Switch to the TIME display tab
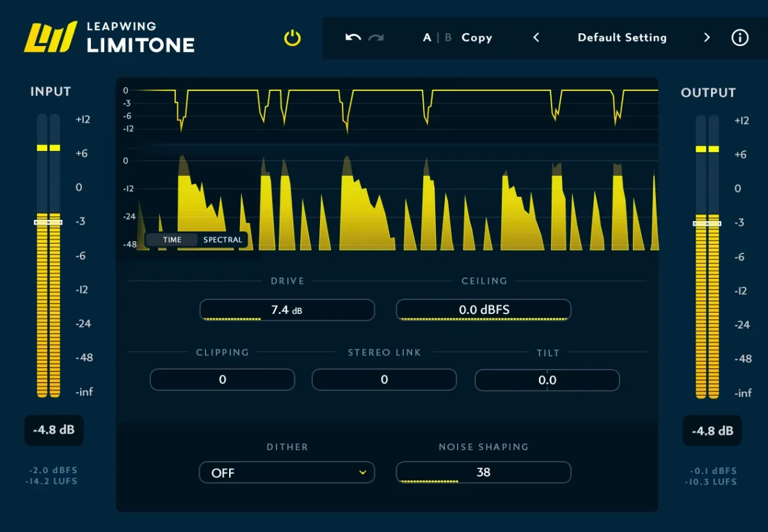This screenshot has height=532, width=768. [172, 240]
